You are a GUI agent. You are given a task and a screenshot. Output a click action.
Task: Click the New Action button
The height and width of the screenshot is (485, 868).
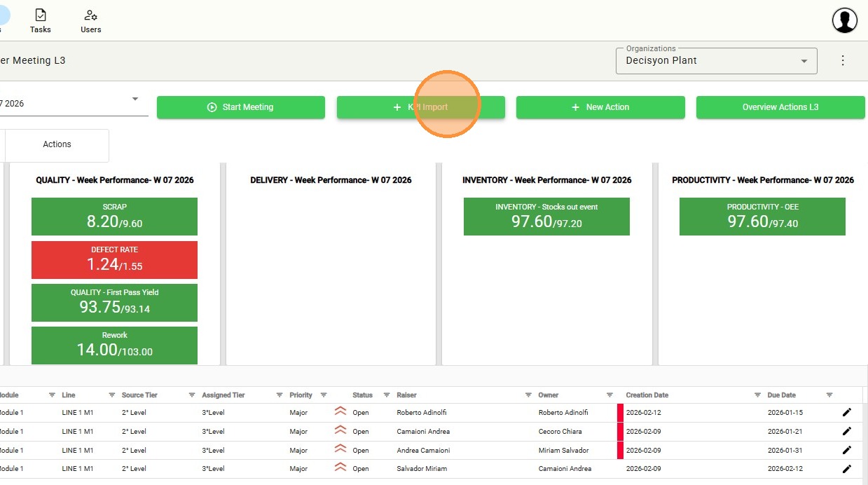[x=600, y=107]
